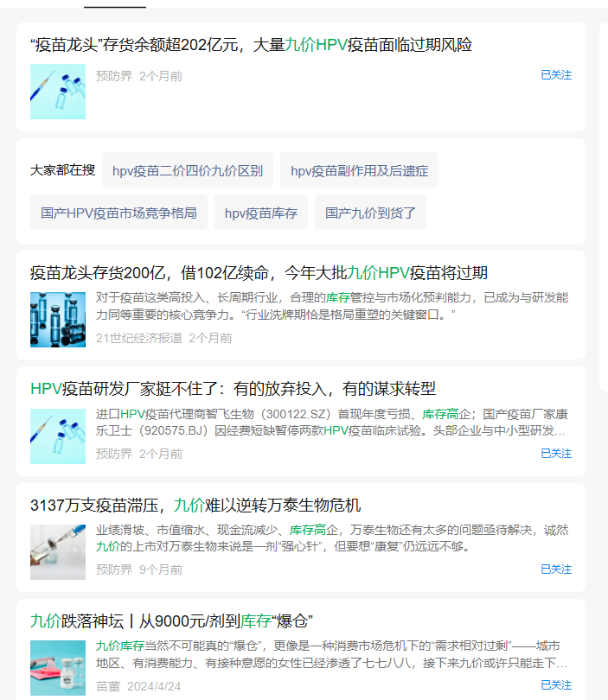608x700 pixels.
Task: Click the thumbnail of the 202亿元 article
Action: [x=58, y=92]
